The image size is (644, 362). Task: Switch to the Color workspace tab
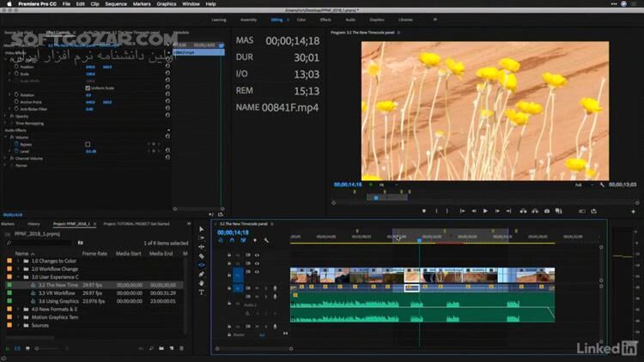pyautogui.click(x=301, y=20)
